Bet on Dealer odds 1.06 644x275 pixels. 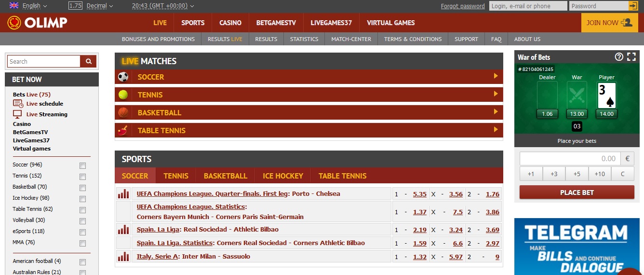pos(547,114)
